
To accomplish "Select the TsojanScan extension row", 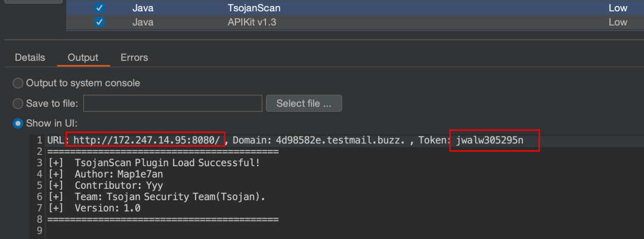I will 355,8.
